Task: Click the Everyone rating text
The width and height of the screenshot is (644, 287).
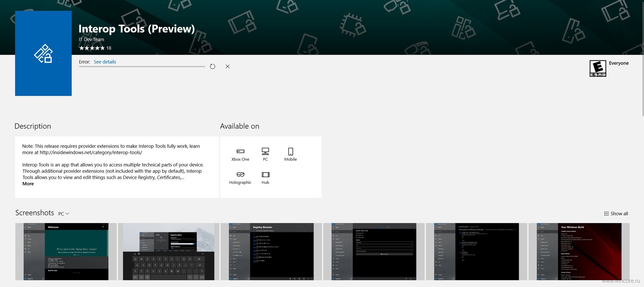Action: [619, 63]
